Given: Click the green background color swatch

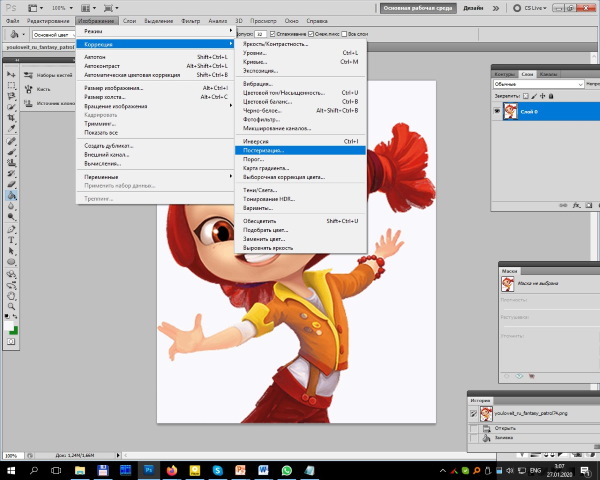Looking at the screenshot, I should 15,331.
